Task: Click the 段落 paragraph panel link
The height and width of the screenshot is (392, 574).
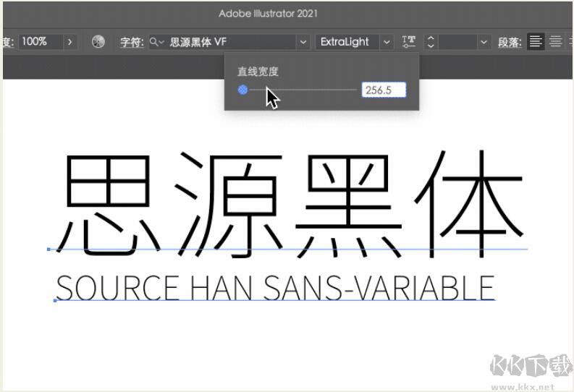Action: click(x=510, y=42)
